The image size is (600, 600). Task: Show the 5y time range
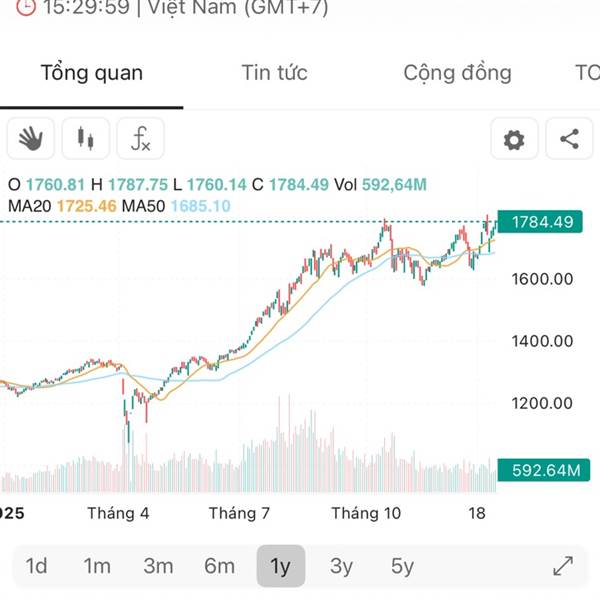402,566
